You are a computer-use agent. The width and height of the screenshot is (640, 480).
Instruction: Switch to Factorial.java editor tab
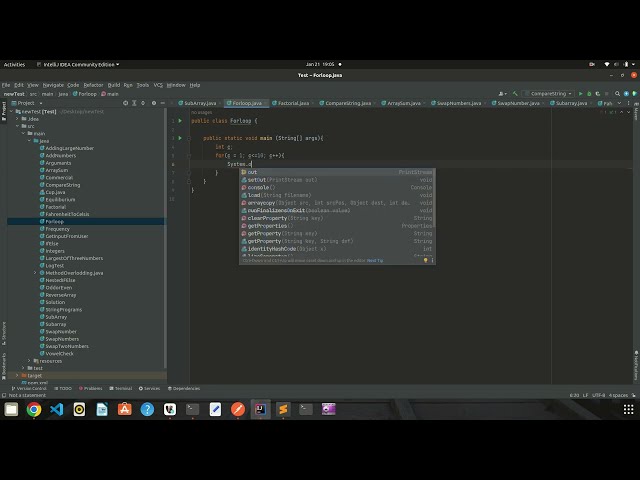click(x=290, y=103)
